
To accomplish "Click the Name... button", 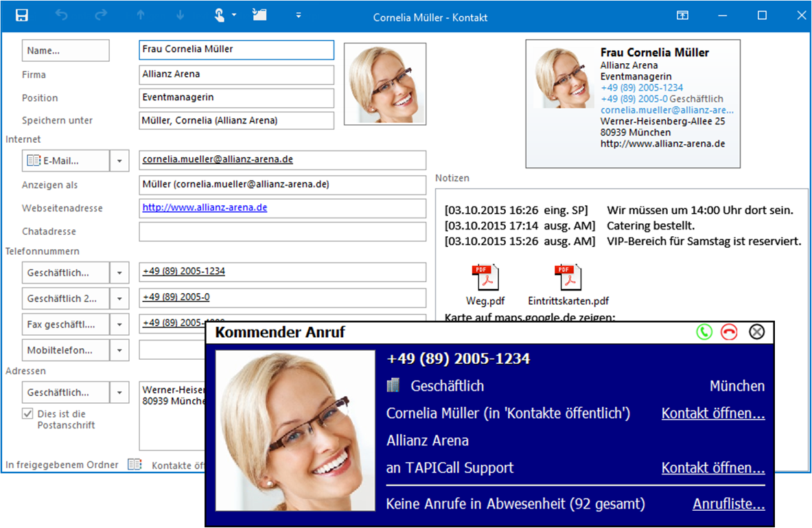I will point(66,50).
